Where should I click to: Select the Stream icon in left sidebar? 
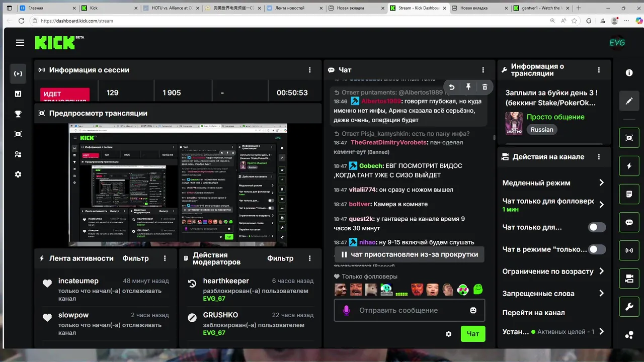[x=18, y=74]
